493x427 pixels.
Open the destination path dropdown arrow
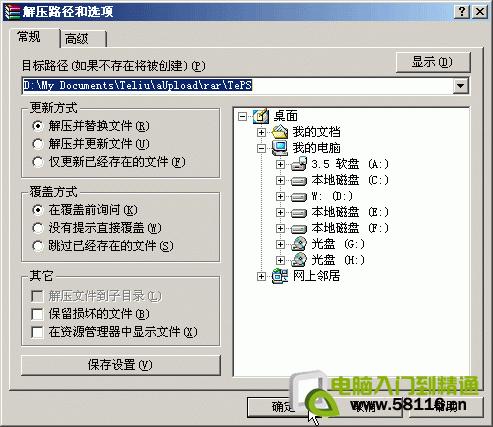(x=460, y=86)
